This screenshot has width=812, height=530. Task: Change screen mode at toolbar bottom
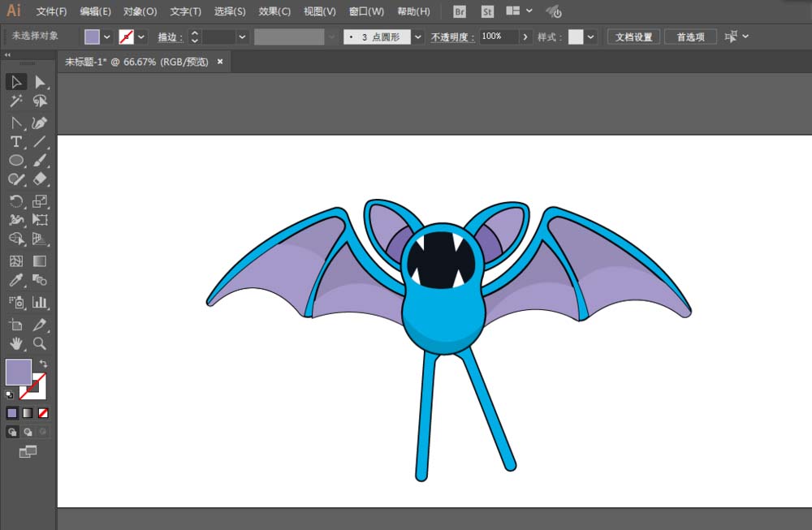click(x=28, y=451)
